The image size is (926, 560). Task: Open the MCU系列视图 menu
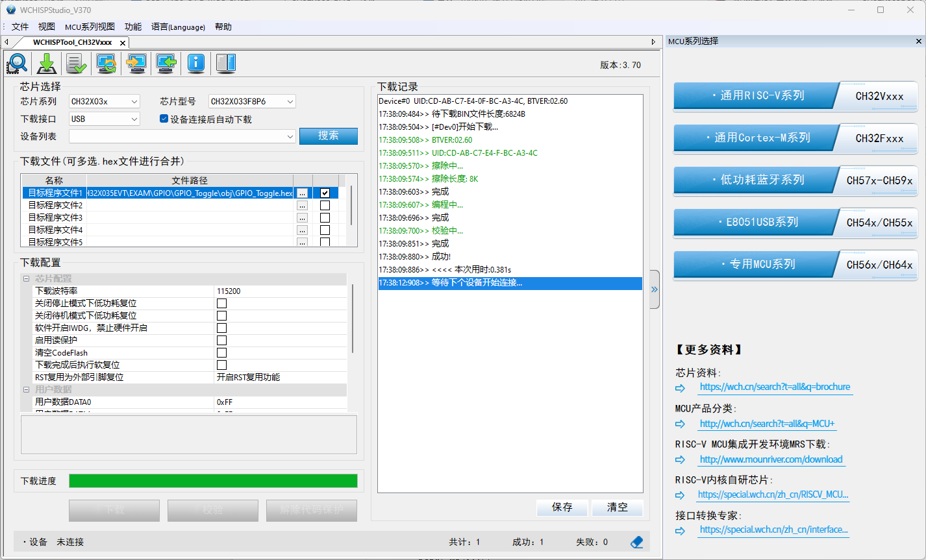90,27
